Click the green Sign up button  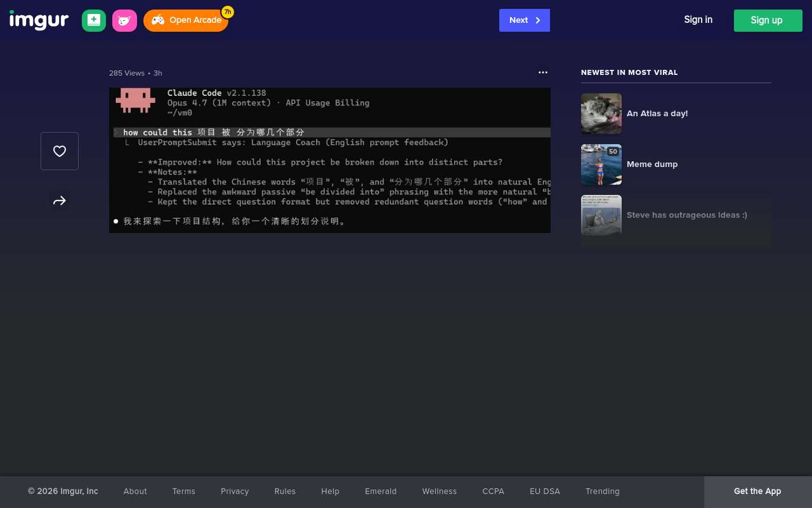tap(768, 20)
